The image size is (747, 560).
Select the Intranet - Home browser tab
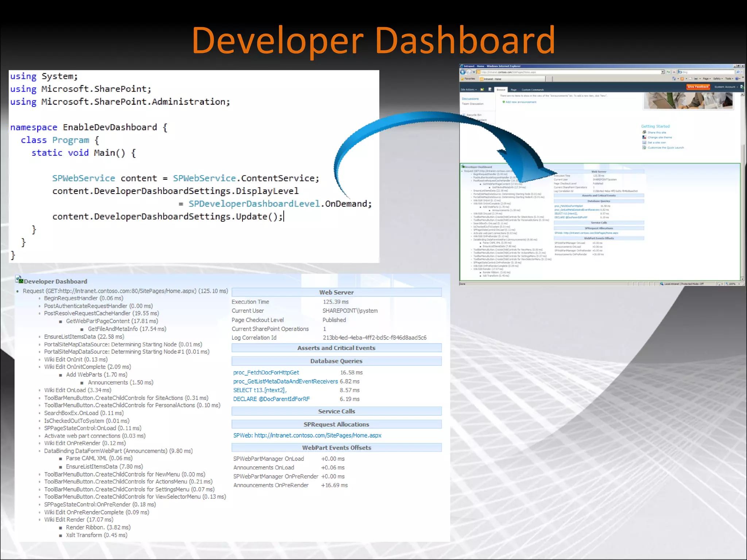[x=512, y=79]
